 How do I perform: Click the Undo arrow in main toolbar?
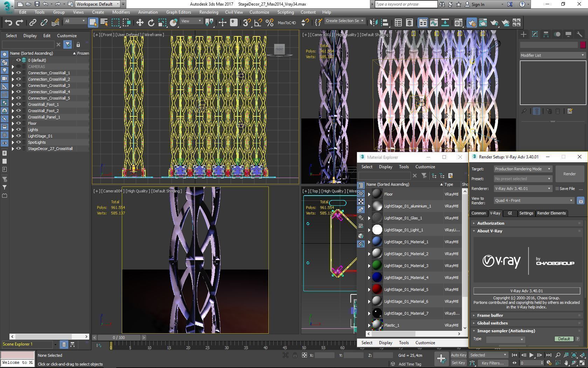click(x=8, y=23)
